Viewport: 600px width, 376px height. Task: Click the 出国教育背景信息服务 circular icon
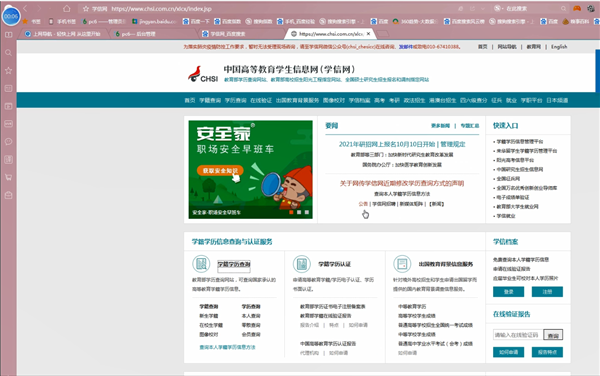(x=402, y=264)
